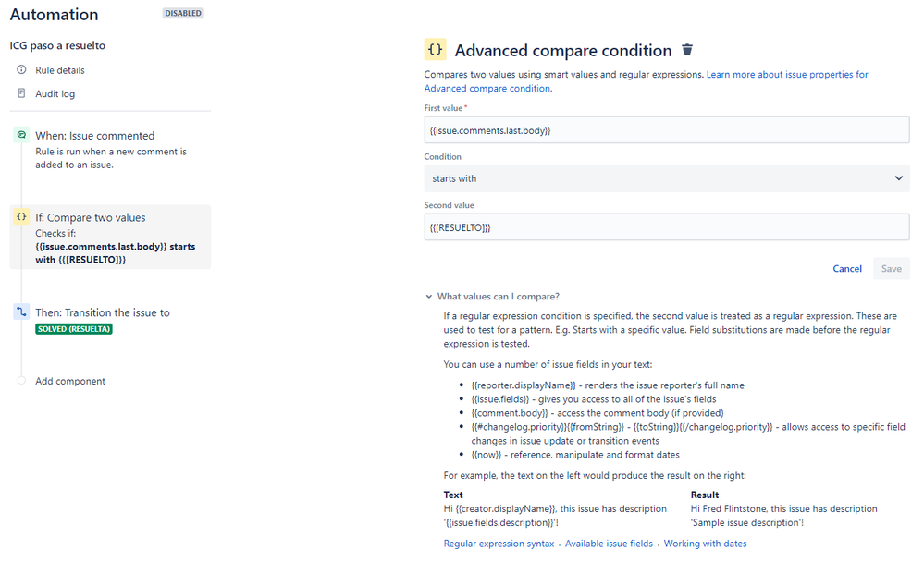Open the Condition 'starts with' dropdown
Viewport: 924px width, 562px height.
pos(667,178)
